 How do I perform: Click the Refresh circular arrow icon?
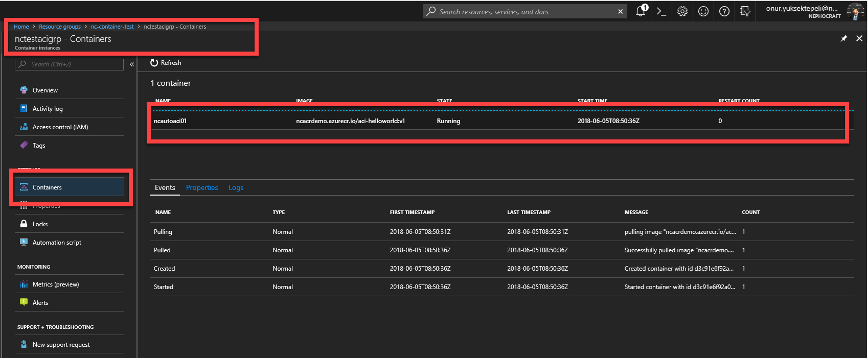pos(154,62)
